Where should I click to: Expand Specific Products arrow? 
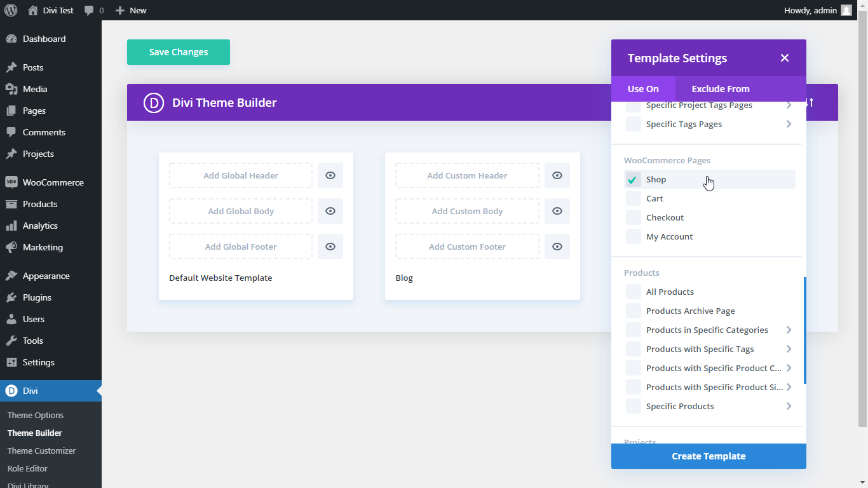coord(789,406)
